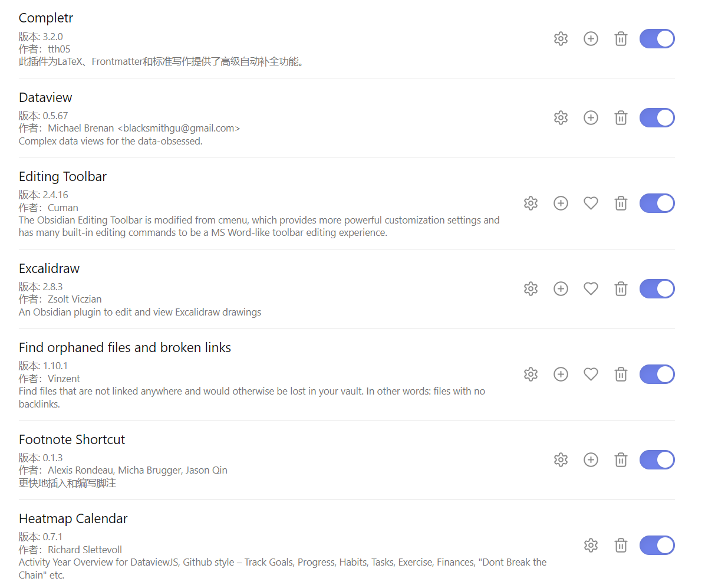Disable the Heatmap Calendar toggle

tap(657, 546)
